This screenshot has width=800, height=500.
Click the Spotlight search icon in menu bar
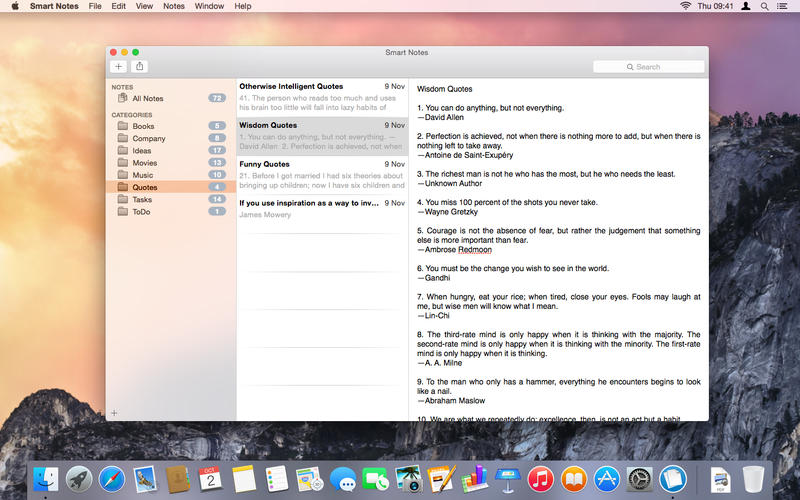pyautogui.click(x=764, y=6)
